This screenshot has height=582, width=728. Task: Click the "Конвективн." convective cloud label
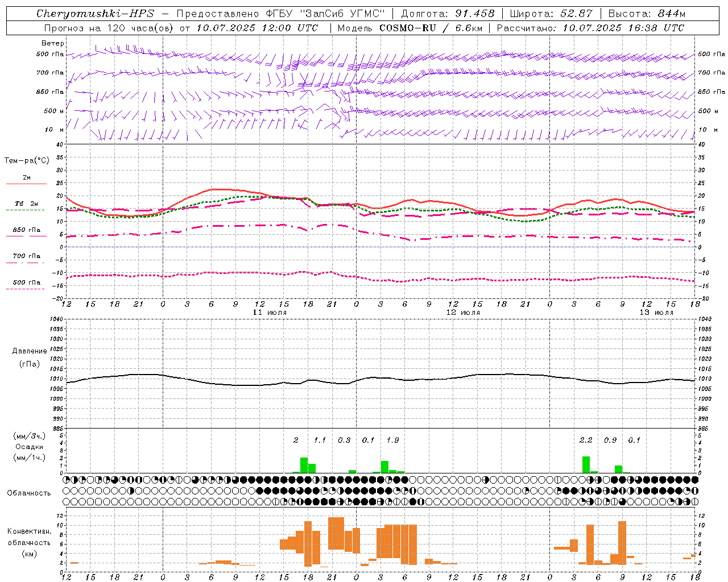(30, 531)
